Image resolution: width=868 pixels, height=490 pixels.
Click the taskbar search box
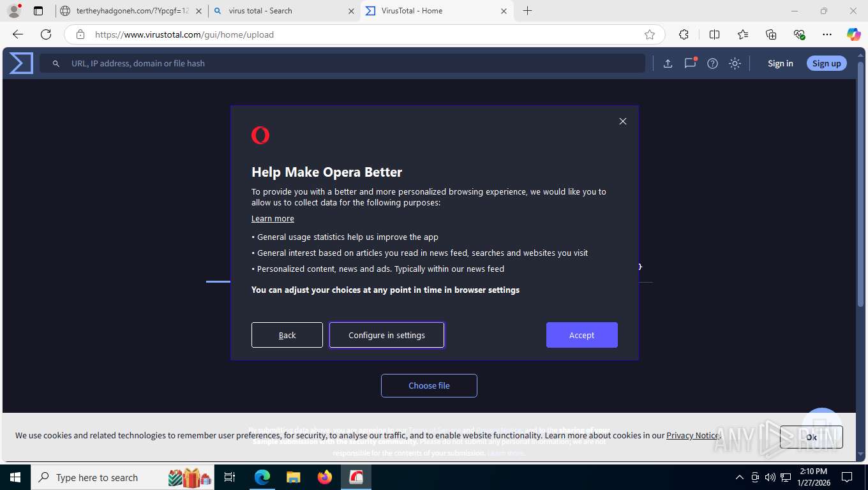[123, 477]
